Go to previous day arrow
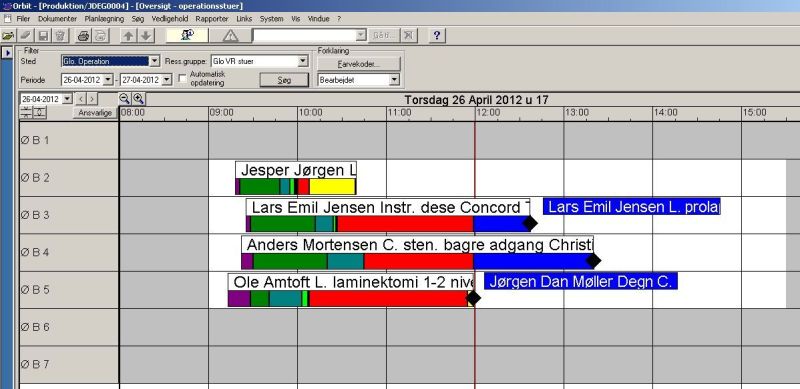The width and height of the screenshot is (800, 389). [81, 99]
